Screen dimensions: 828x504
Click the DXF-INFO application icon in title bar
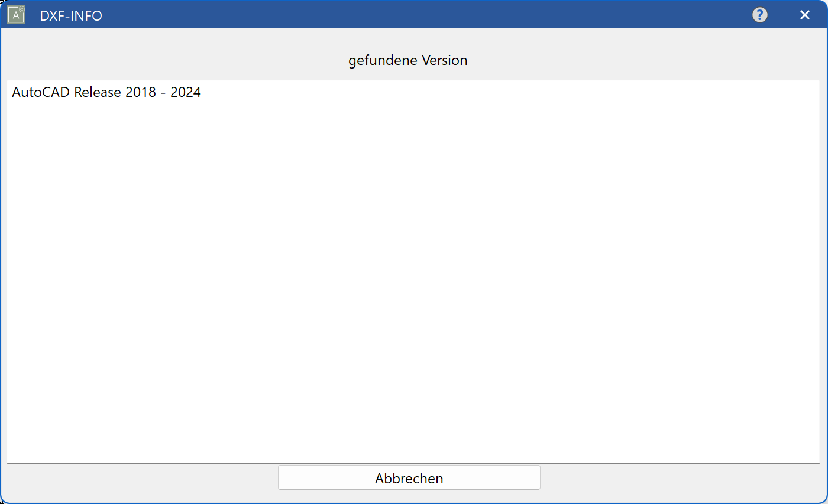pyautogui.click(x=16, y=15)
